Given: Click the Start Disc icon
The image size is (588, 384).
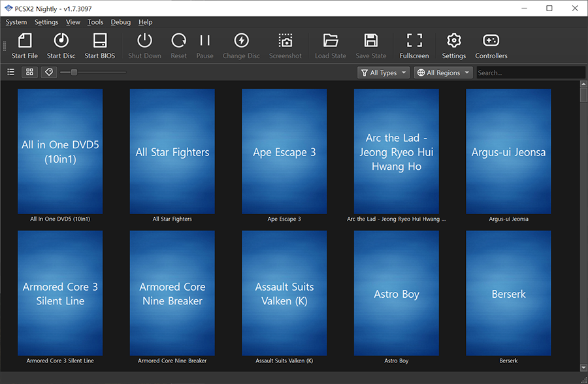Looking at the screenshot, I should [x=61, y=46].
